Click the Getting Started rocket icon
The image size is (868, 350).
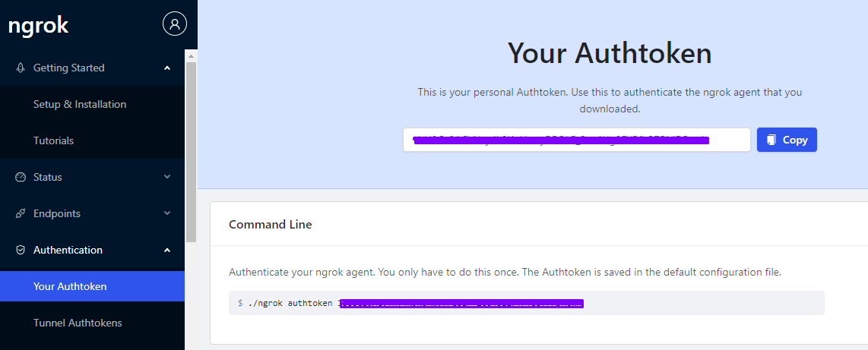tap(21, 68)
